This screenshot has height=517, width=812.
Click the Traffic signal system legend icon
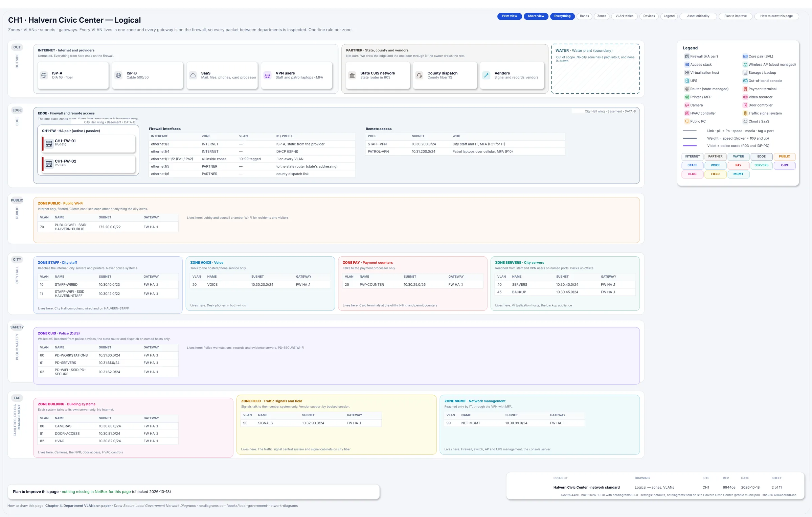[x=745, y=113]
